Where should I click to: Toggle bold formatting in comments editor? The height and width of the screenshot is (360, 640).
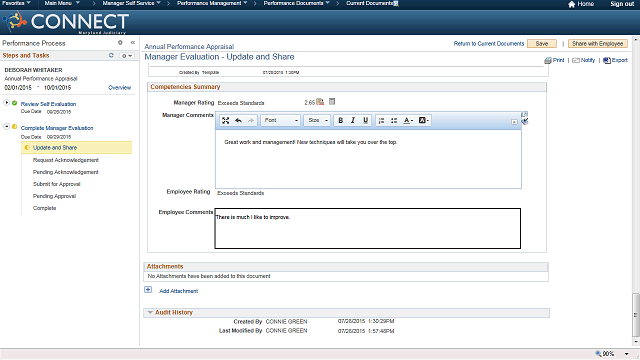(x=340, y=120)
